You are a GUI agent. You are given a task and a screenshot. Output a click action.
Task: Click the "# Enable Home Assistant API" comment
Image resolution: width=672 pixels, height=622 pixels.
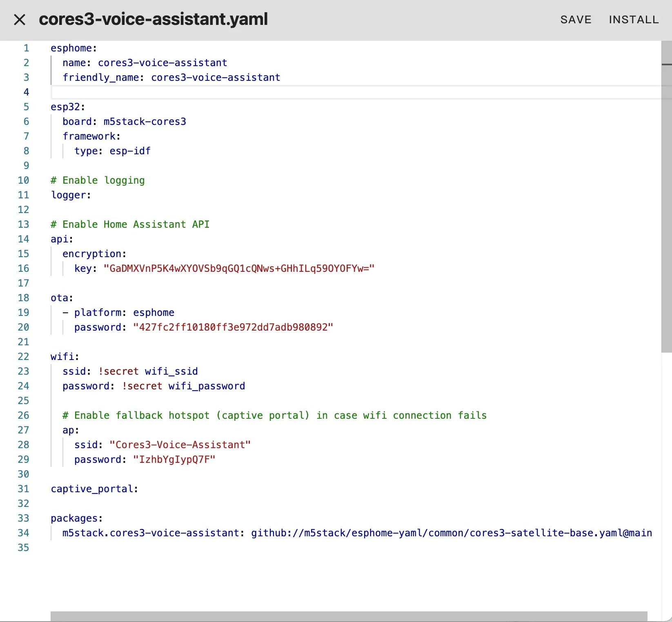point(130,224)
